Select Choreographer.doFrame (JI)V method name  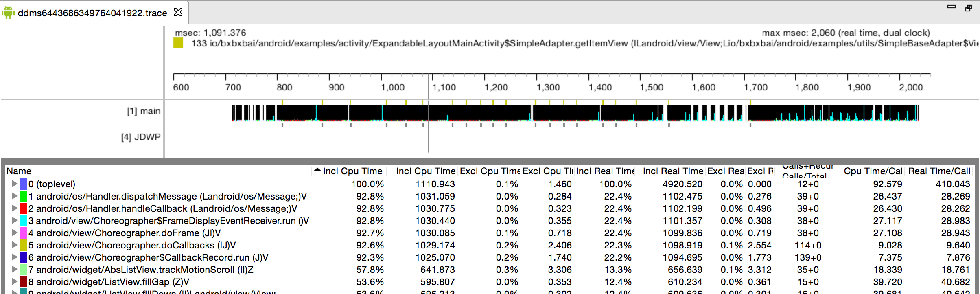(x=125, y=233)
